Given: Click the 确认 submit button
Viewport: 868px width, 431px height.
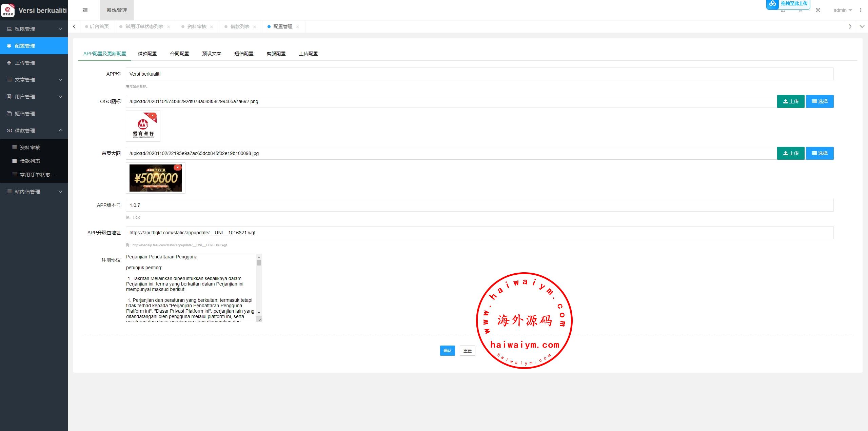Looking at the screenshot, I should pos(447,351).
